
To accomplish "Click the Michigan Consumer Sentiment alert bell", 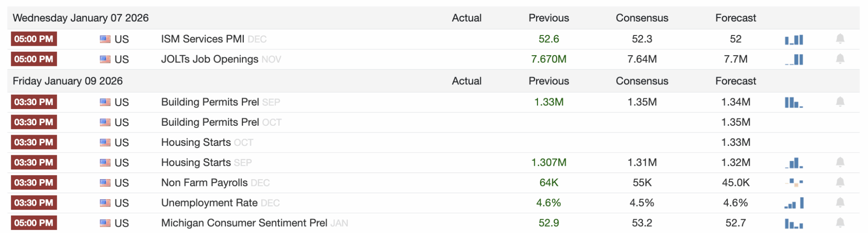I will coord(840,223).
